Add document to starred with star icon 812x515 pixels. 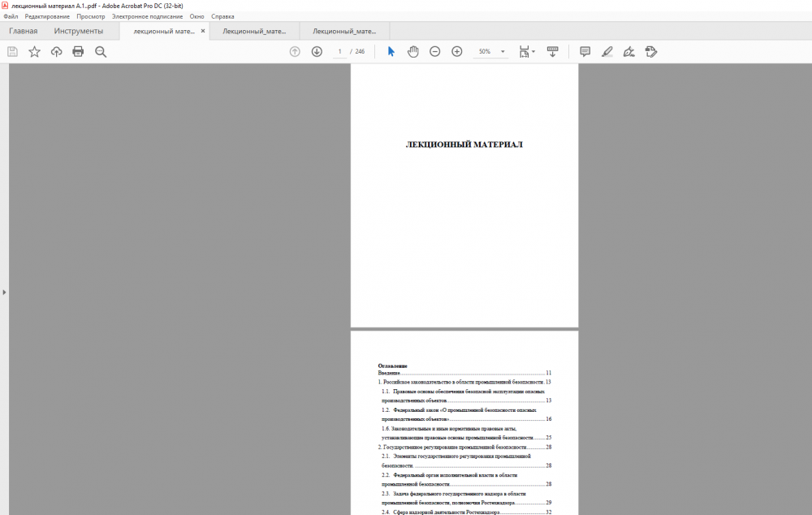[x=34, y=52]
